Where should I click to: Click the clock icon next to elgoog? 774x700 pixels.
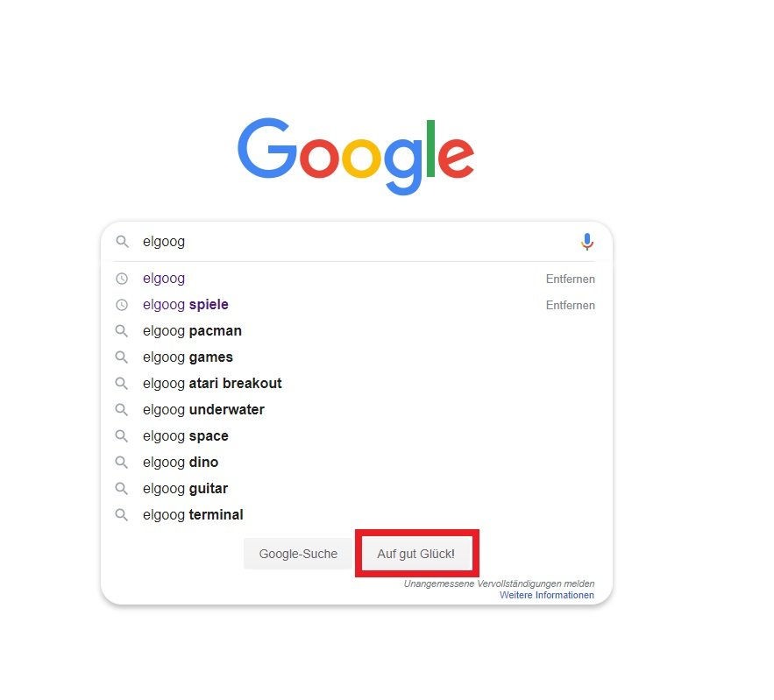click(121, 279)
